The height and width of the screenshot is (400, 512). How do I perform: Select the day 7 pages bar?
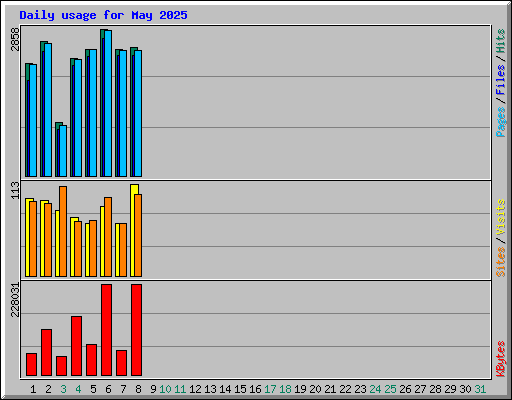[123, 113]
